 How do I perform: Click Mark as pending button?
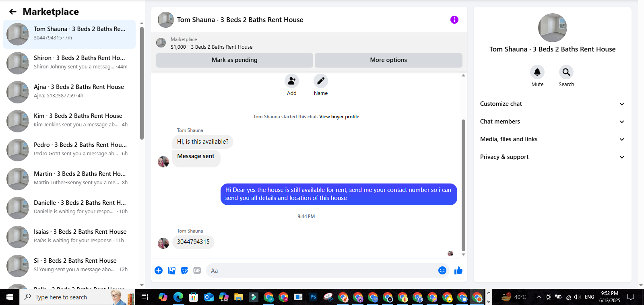[x=235, y=60]
